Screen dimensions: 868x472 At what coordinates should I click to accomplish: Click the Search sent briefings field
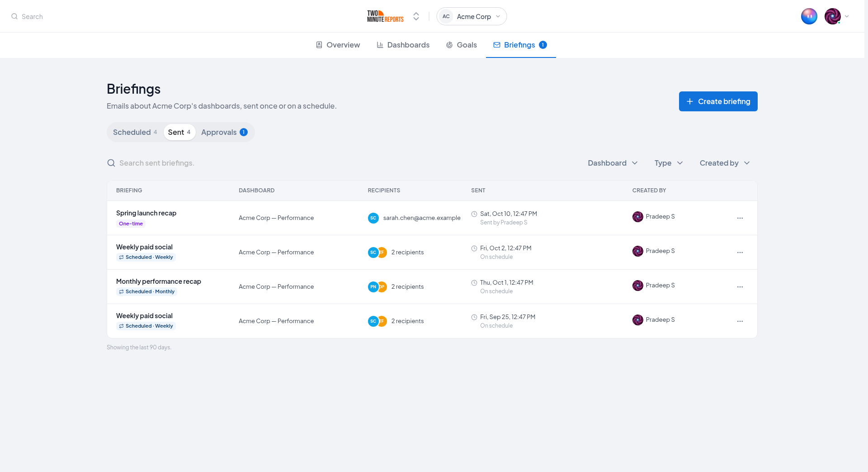pos(157,163)
